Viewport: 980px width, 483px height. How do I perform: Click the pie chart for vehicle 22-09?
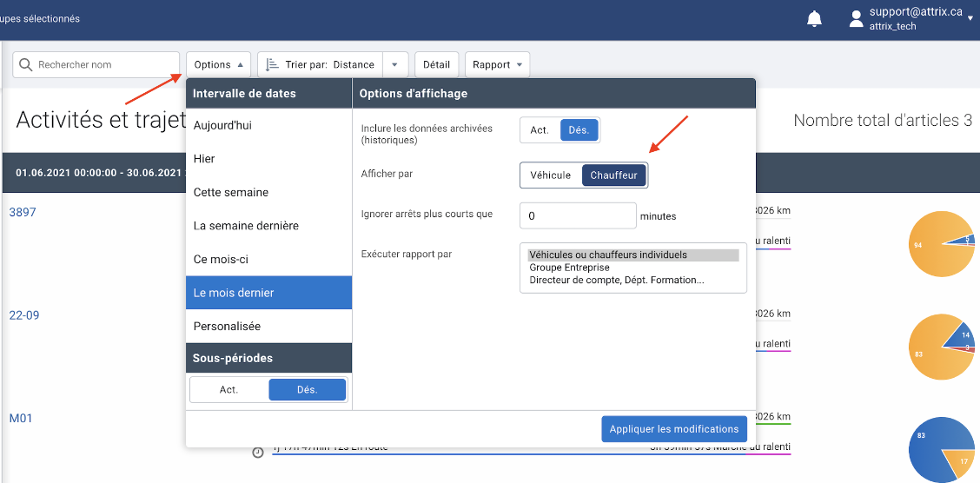coord(944,346)
